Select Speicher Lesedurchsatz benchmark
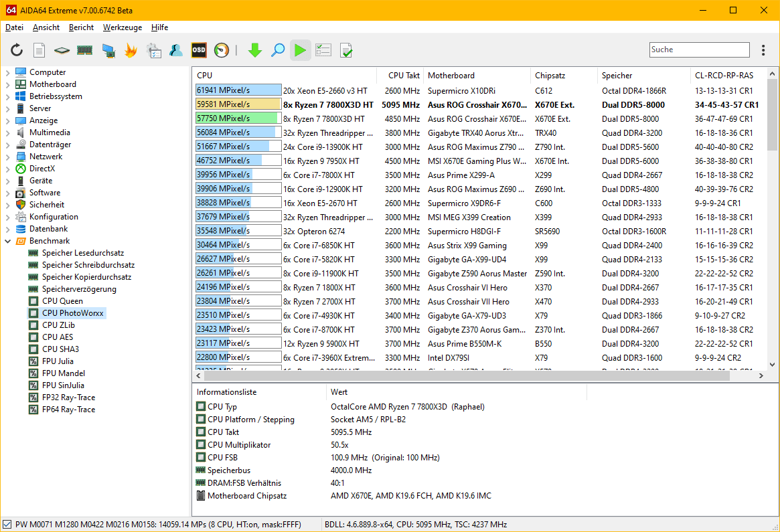This screenshot has width=780, height=532. 82,252
